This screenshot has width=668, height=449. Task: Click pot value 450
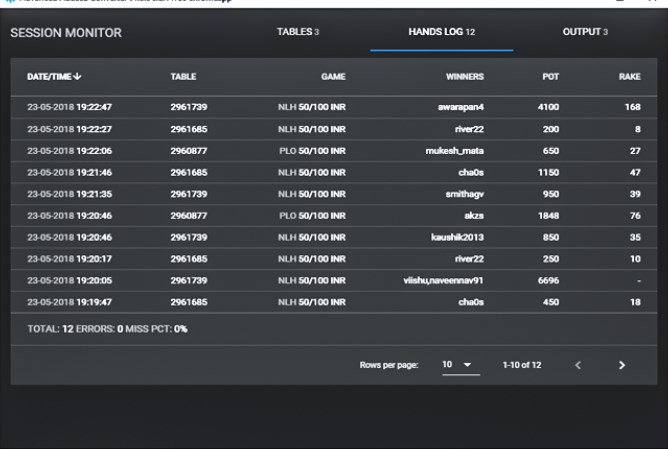551,302
